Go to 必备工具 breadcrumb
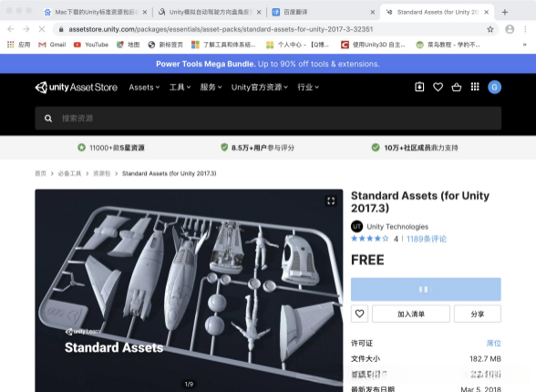 point(69,173)
